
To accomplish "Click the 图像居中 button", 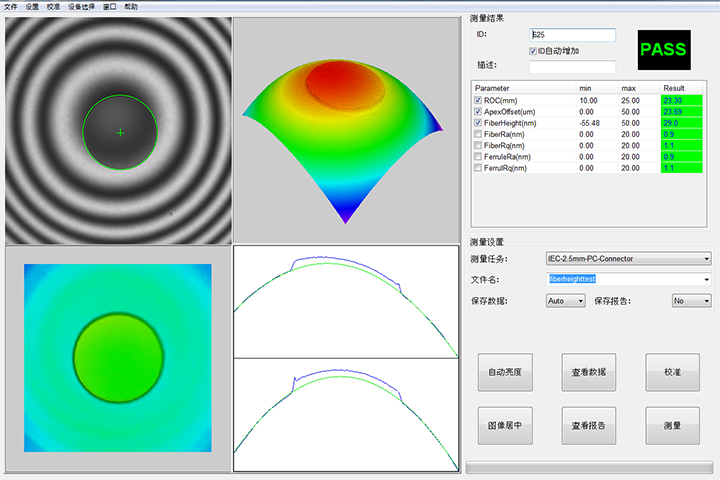I will click(505, 425).
